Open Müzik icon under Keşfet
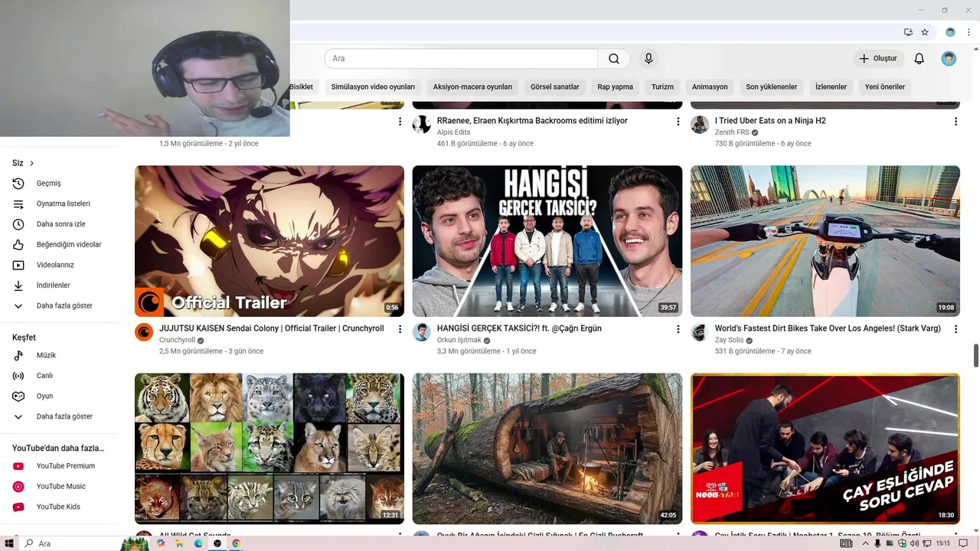This screenshot has height=551, width=980. (18, 356)
